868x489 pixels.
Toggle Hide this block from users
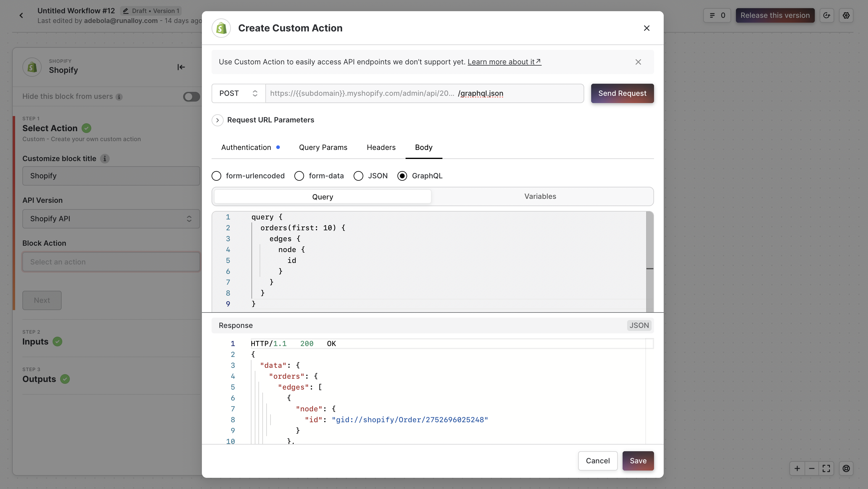pyautogui.click(x=191, y=97)
